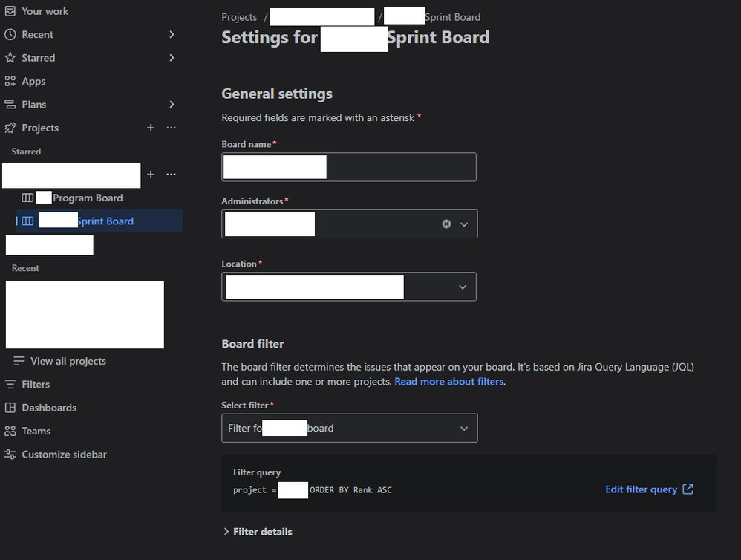Open the Location dropdown
Viewport: 741px width, 560px height.
462,287
